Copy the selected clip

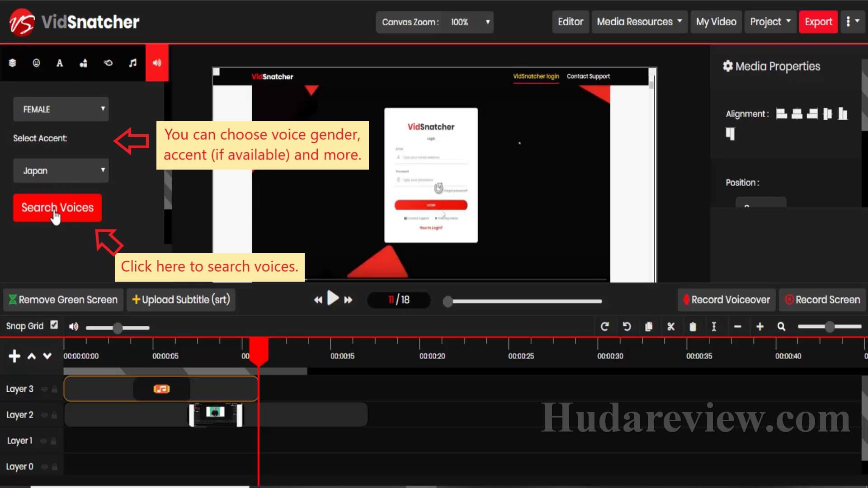[x=649, y=326]
